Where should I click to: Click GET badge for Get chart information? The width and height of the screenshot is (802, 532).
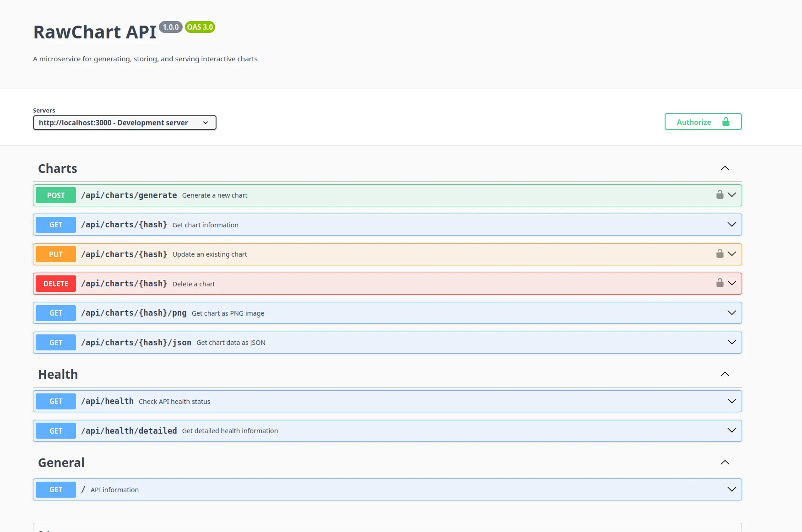(x=56, y=225)
